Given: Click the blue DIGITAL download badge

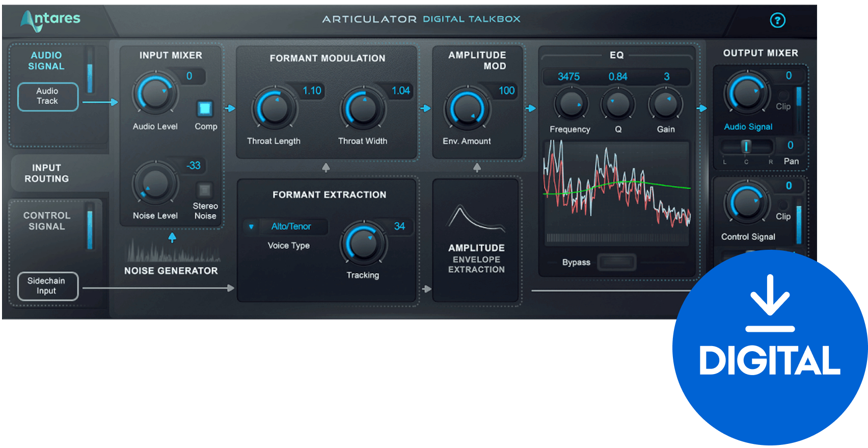Looking at the screenshot, I should [770, 348].
